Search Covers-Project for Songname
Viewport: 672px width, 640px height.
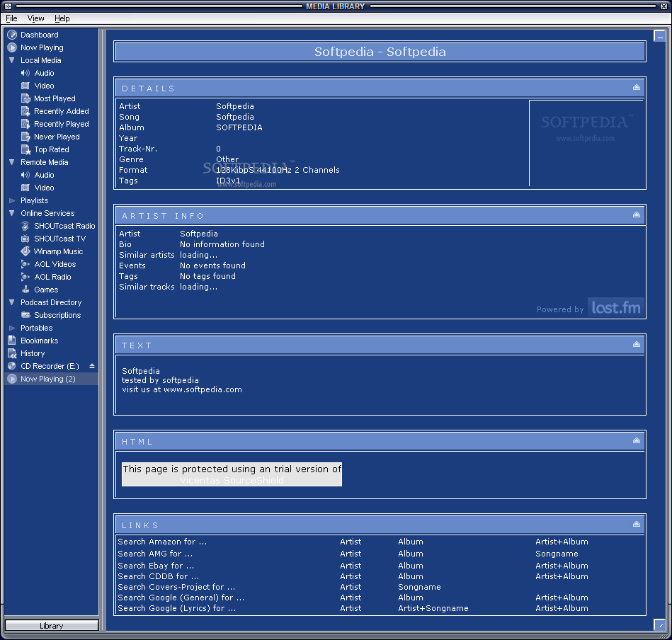click(x=420, y=587)
